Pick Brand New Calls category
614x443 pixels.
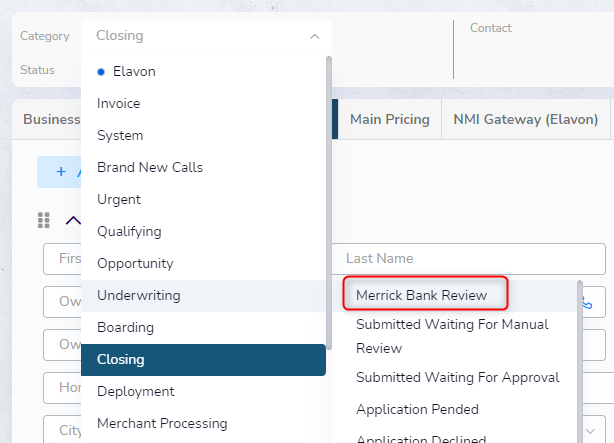click(x=150, y=167)
